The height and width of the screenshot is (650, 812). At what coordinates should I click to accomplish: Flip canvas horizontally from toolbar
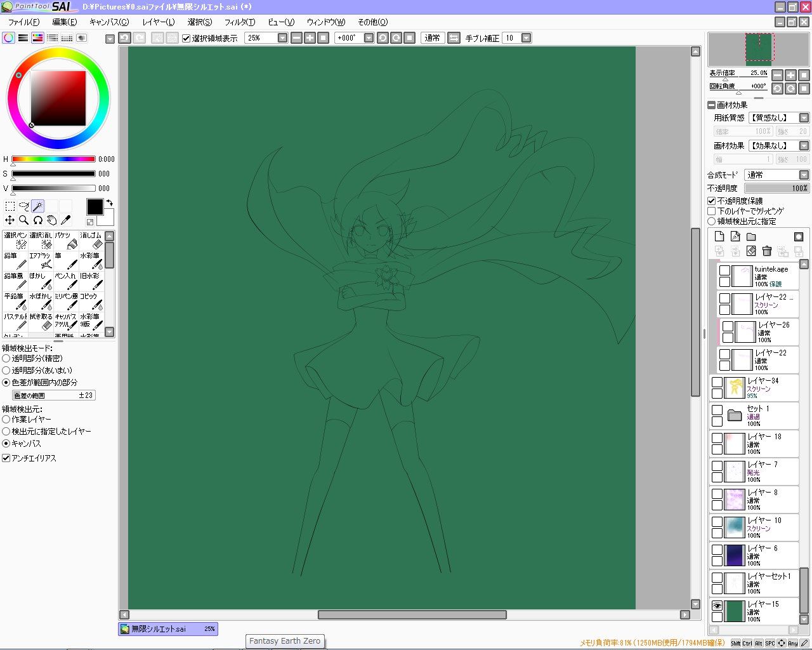454,38
